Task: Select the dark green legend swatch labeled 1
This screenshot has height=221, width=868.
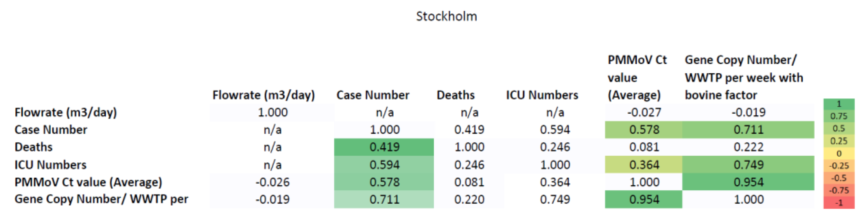Action: (839, 104)
